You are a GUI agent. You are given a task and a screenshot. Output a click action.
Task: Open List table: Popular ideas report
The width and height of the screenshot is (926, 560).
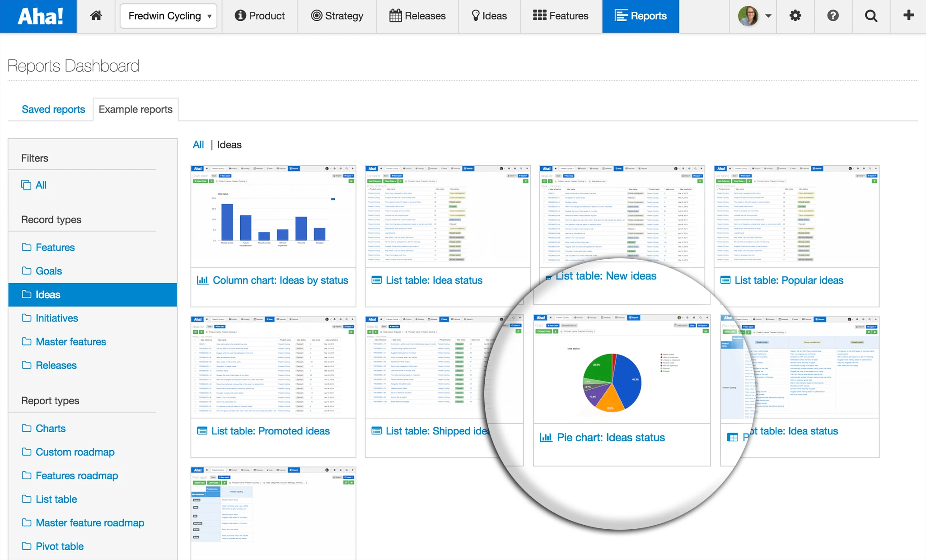(788, 280)
